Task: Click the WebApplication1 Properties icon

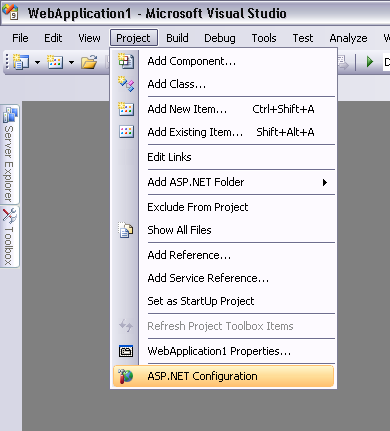Action: pos(126,351)
